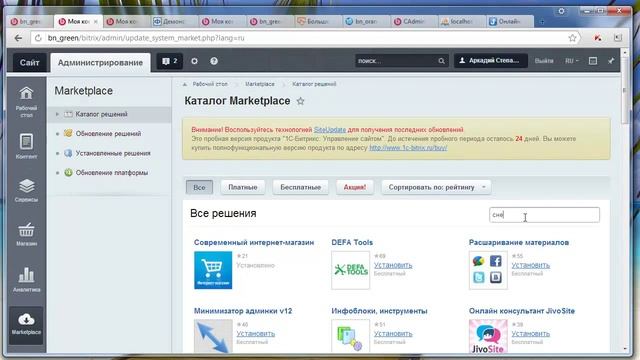Switch to the CAdmin browser tab
This screenshot has height=360, width=640.
413,22
